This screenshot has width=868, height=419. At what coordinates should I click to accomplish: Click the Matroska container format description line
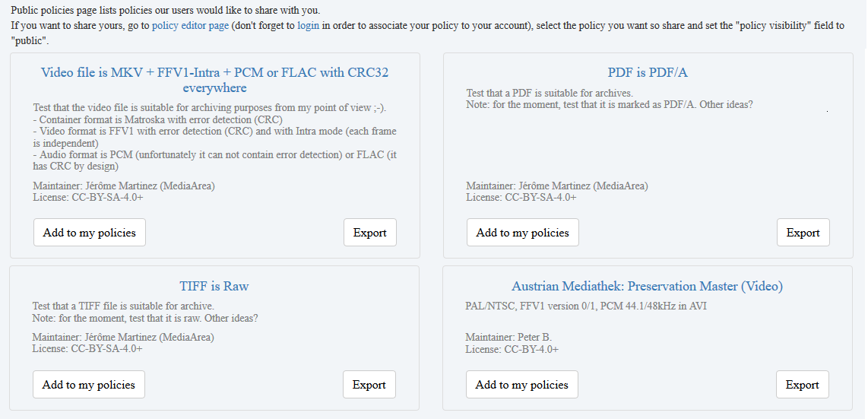click(x=158, y=119)
